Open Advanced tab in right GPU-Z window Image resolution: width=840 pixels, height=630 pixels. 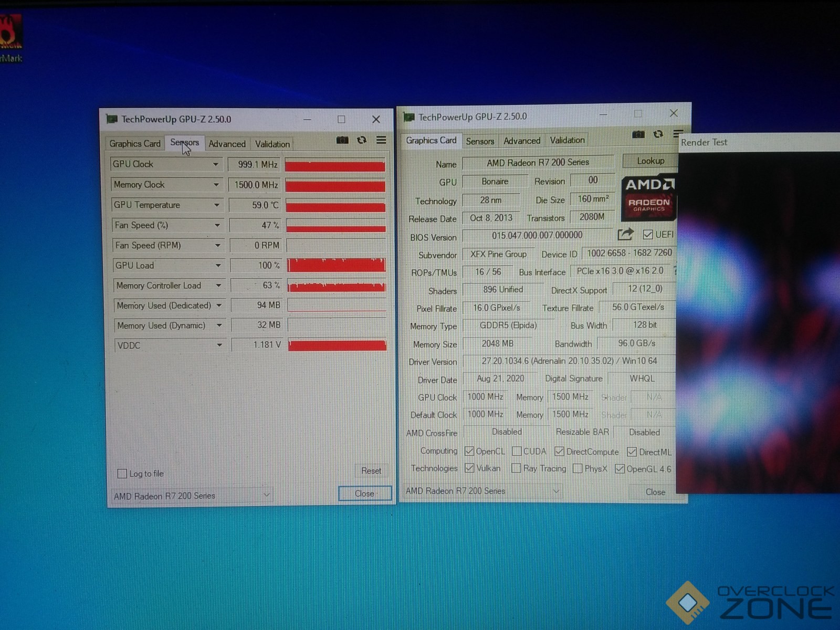point(522,141)
